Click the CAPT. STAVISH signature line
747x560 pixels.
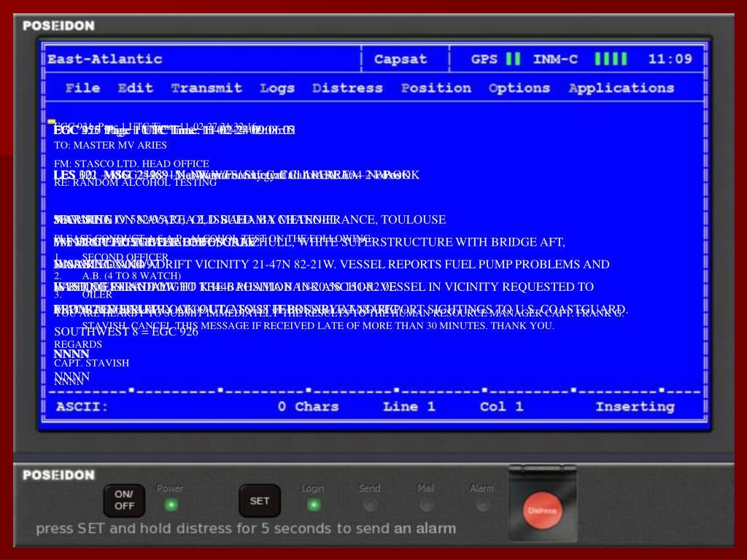pos(91,363)
